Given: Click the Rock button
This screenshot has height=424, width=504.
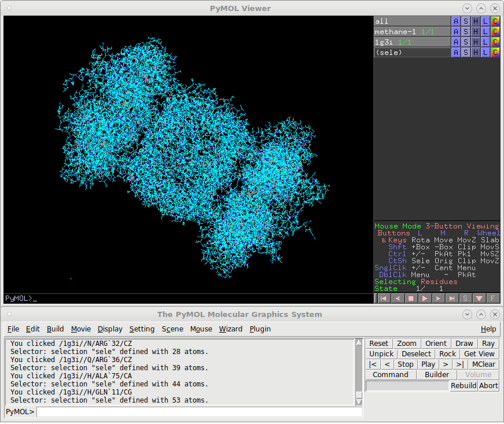Looking at the screenshot, I should [447, 353].
